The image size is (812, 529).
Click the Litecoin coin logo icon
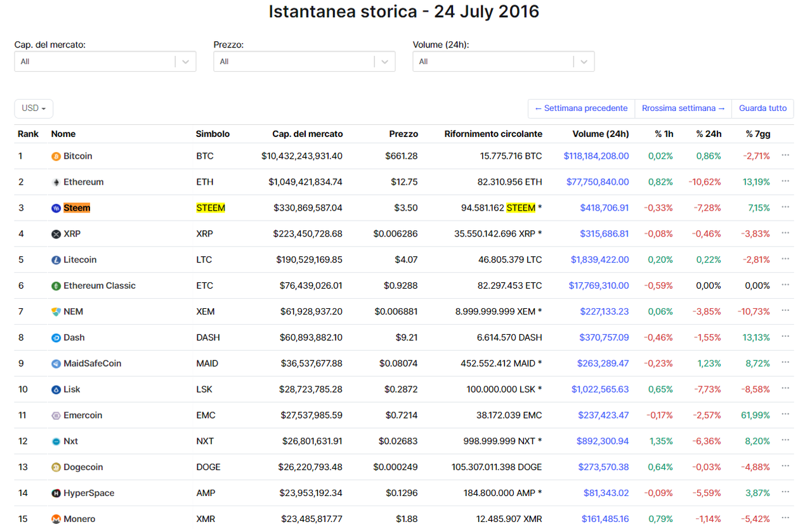point(56,260)
